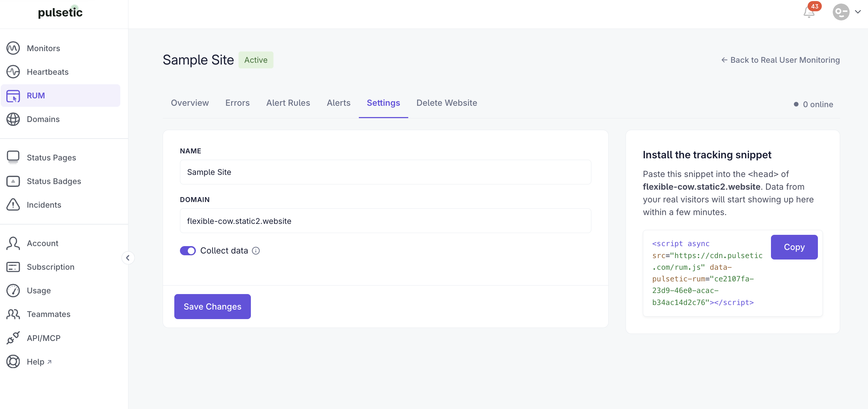
Task: Click the Subscription card icon
Action: click(13, 267)
